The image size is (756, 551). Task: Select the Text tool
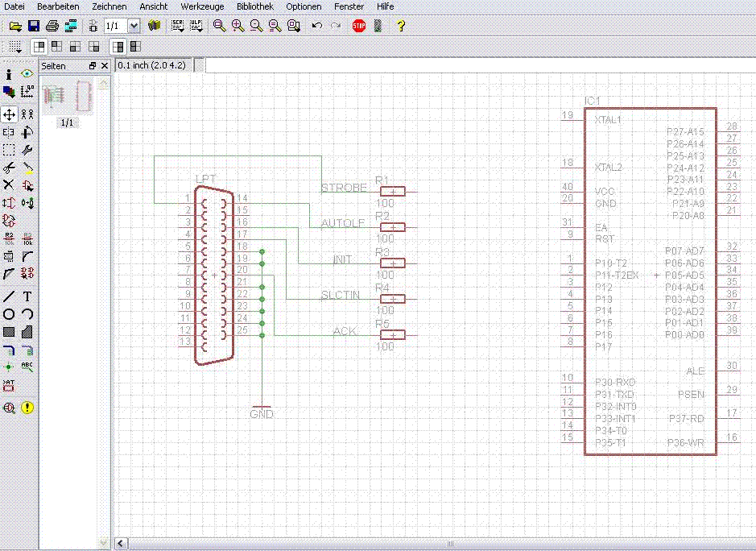[27, 296]
